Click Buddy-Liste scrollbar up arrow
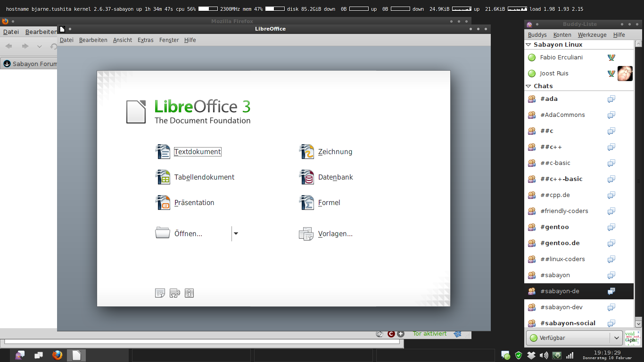 click(x=638, y=44)
